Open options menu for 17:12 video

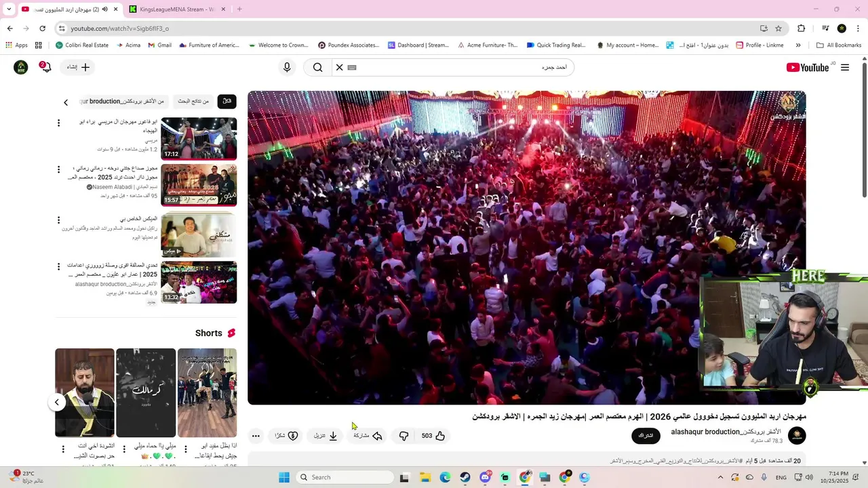pyautogui.click(x=58, y=123)
